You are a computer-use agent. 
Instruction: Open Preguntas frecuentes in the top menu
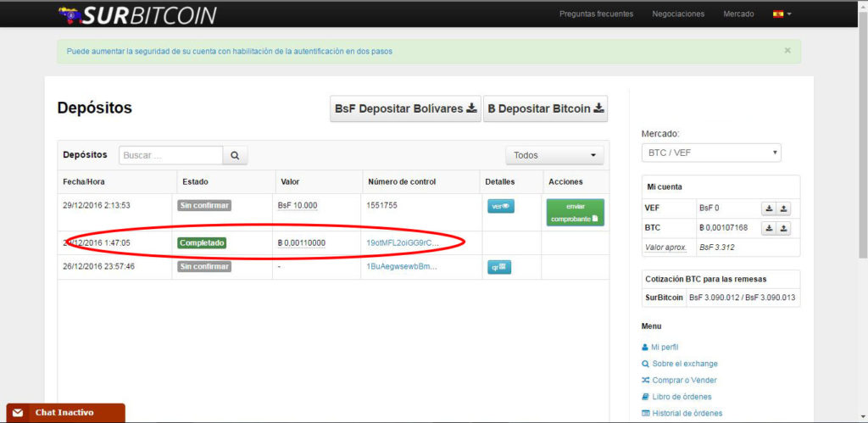click(x=595, y=14)
